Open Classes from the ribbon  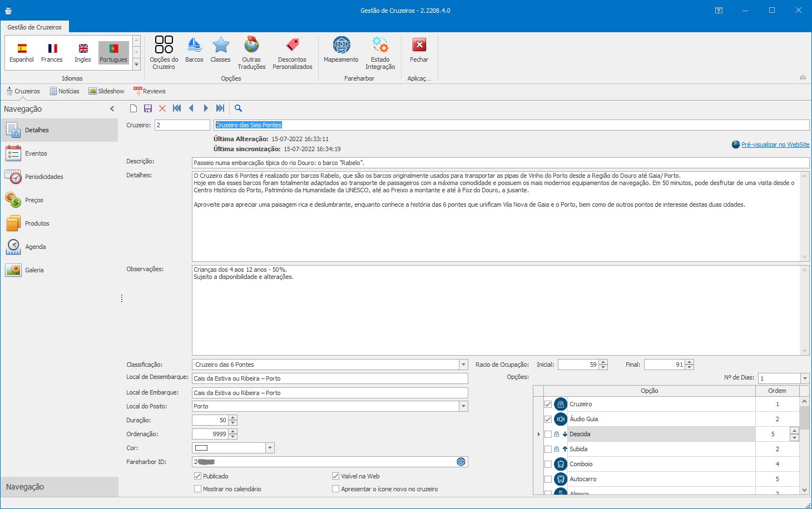220,50
